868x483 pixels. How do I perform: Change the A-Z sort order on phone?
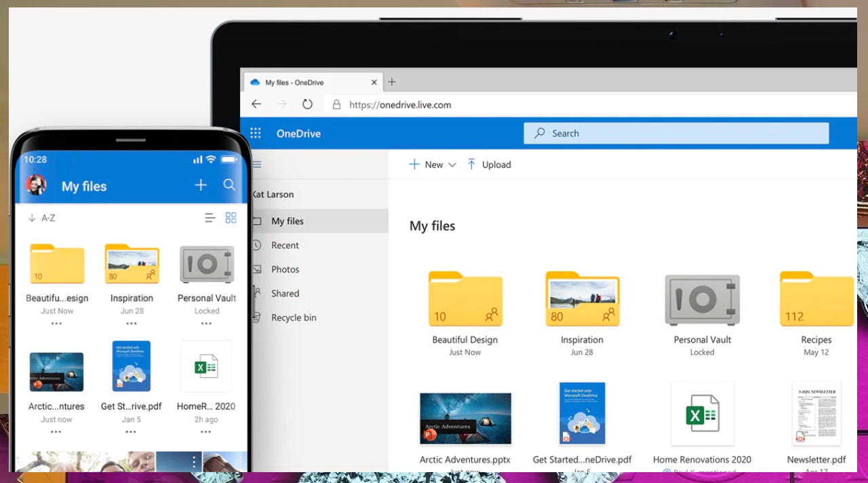(41, 218)
